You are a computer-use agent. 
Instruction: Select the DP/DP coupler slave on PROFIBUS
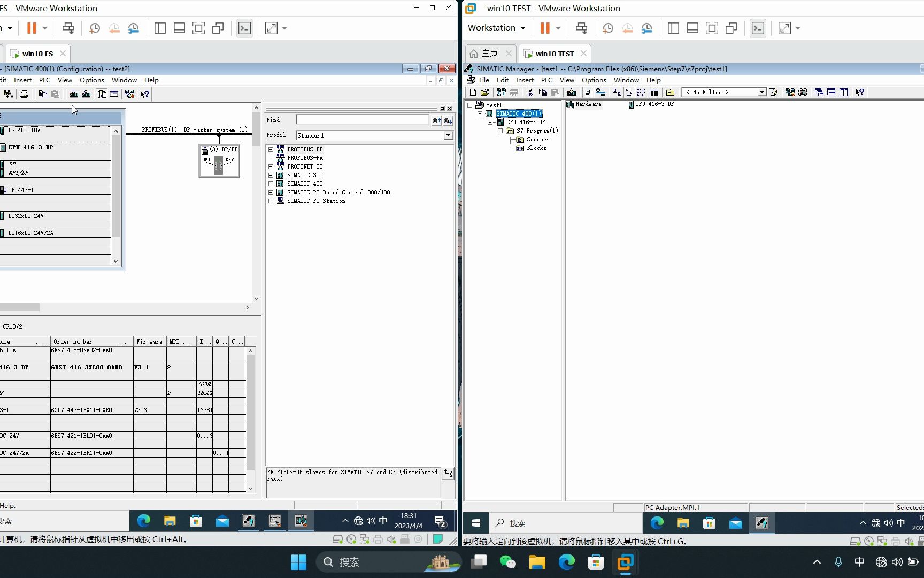pos(219,161)
